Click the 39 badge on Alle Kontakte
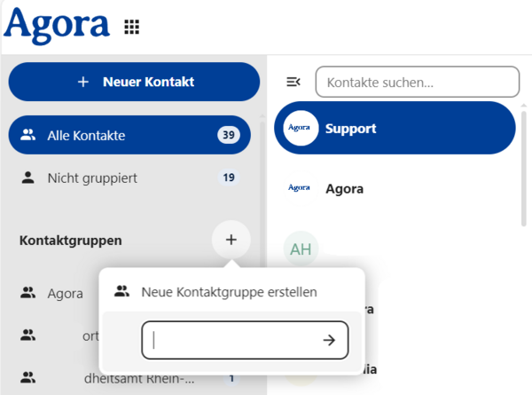Image resolution: width=532 pixels, height=395 pixels. [x=229, y=135]
